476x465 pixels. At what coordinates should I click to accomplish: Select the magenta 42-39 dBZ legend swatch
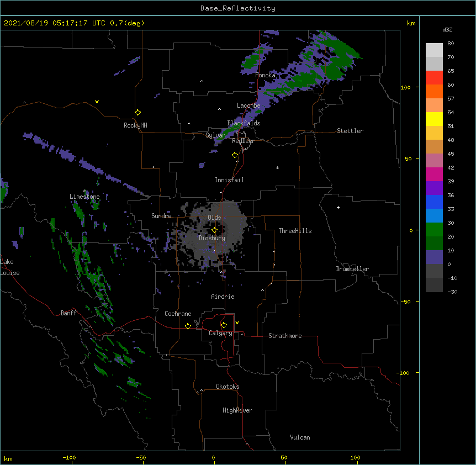[434, 174]
